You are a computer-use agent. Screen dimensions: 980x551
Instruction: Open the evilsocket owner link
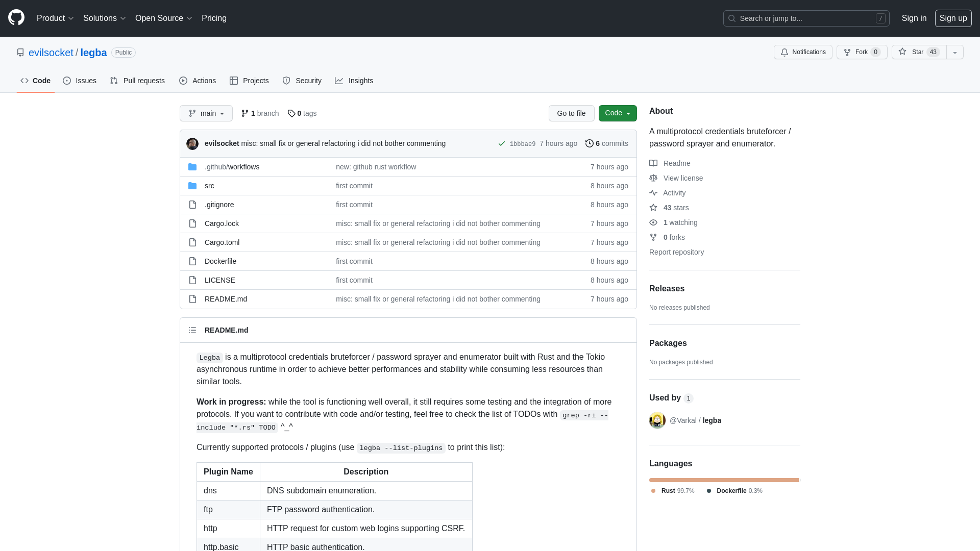[x=51, y=53]
